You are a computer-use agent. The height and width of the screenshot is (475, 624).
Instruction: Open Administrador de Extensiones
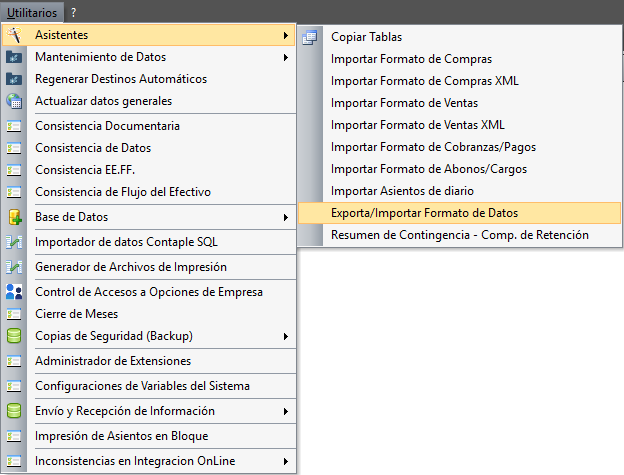click(x=149, y=361)
